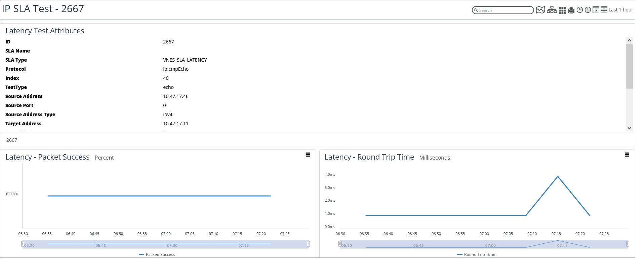Open the network topology hierarchy icon

[x=552, y=10]
